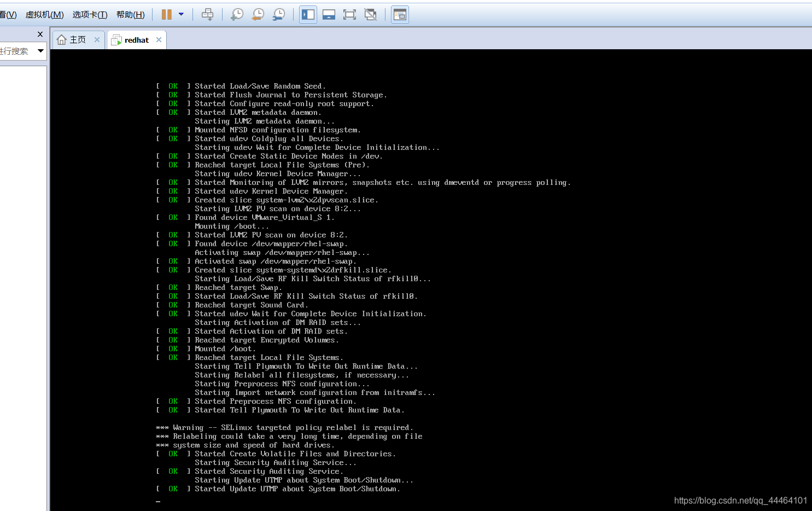The height and width of the screenshot is (511, 812).
Task: Click the running VM icon on redhat tab
Action: tap(116, 40)
